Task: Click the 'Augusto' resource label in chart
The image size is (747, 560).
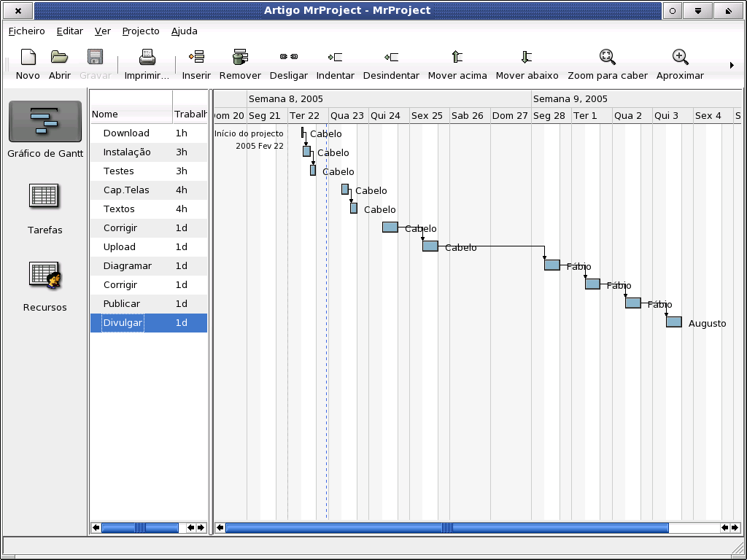Action: (x=708, y=323)
